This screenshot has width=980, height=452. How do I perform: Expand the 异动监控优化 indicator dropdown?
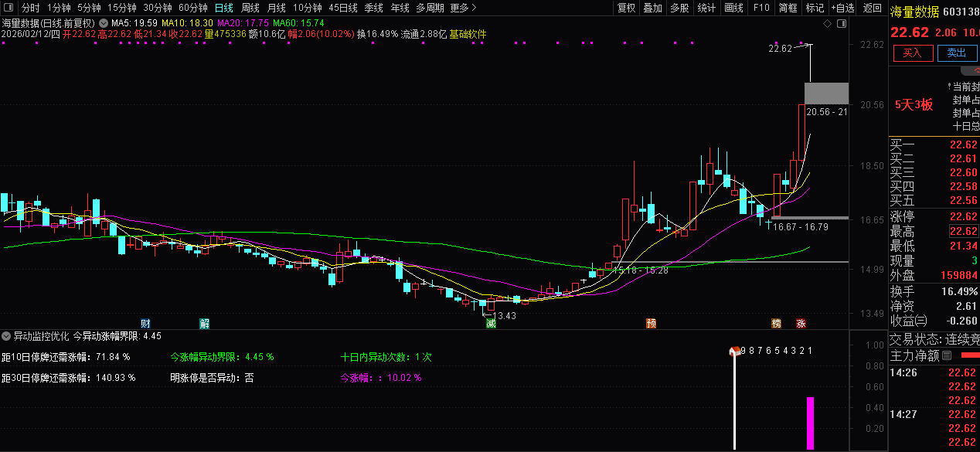point(6,336)
